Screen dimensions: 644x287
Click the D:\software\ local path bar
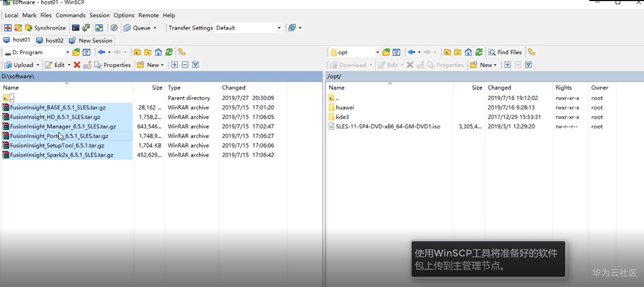coord(161,76)
